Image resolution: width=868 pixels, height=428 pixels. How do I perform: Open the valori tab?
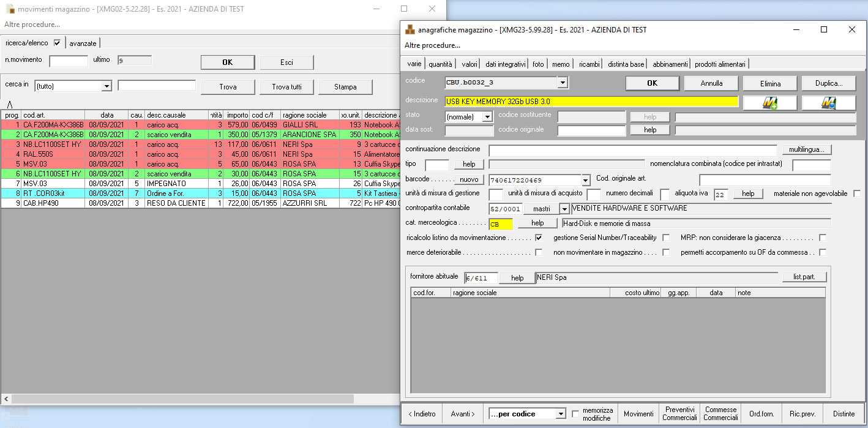tap(470, 64)
